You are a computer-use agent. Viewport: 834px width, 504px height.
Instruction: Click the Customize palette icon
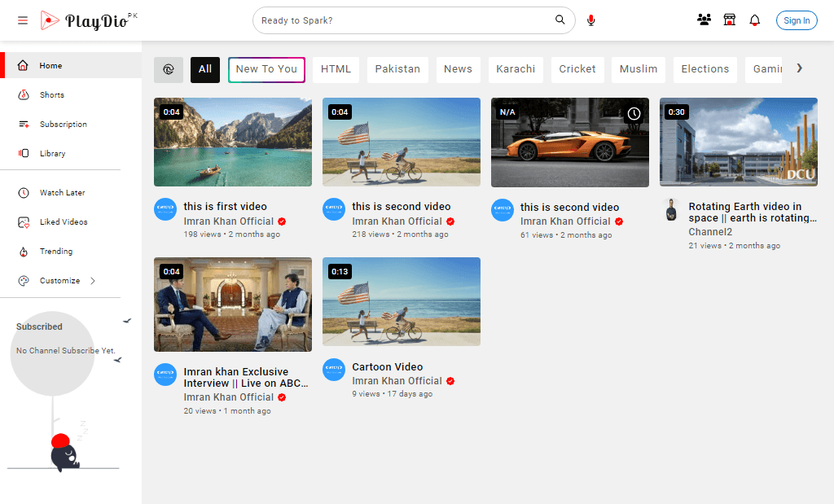tap(24, 281)
